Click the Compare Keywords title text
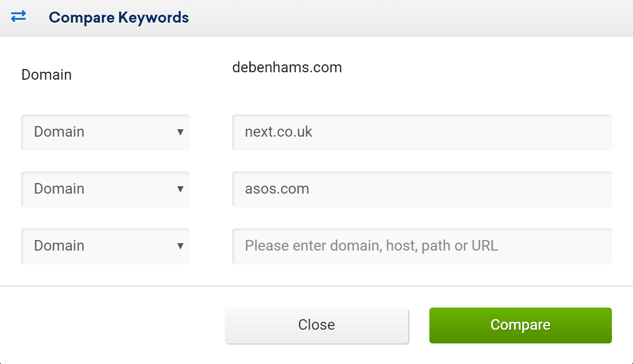 pyautogui.click(x=119, y=17)
